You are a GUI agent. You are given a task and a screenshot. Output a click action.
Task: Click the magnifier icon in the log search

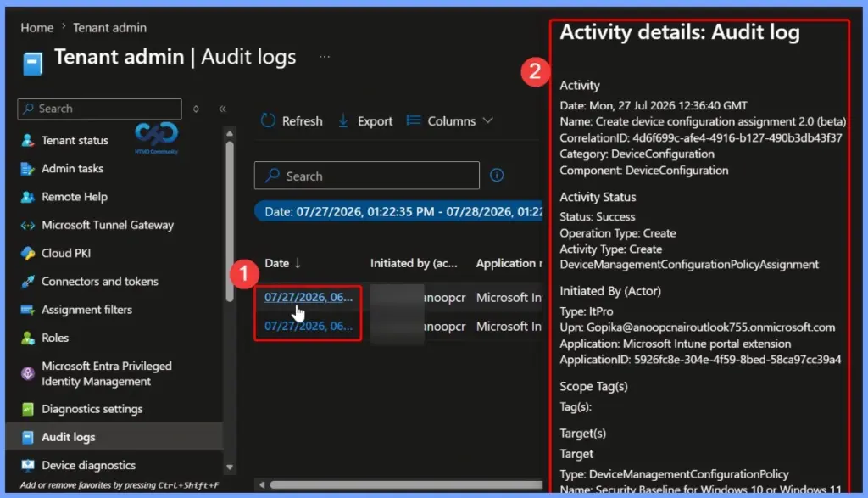(272, 176)
